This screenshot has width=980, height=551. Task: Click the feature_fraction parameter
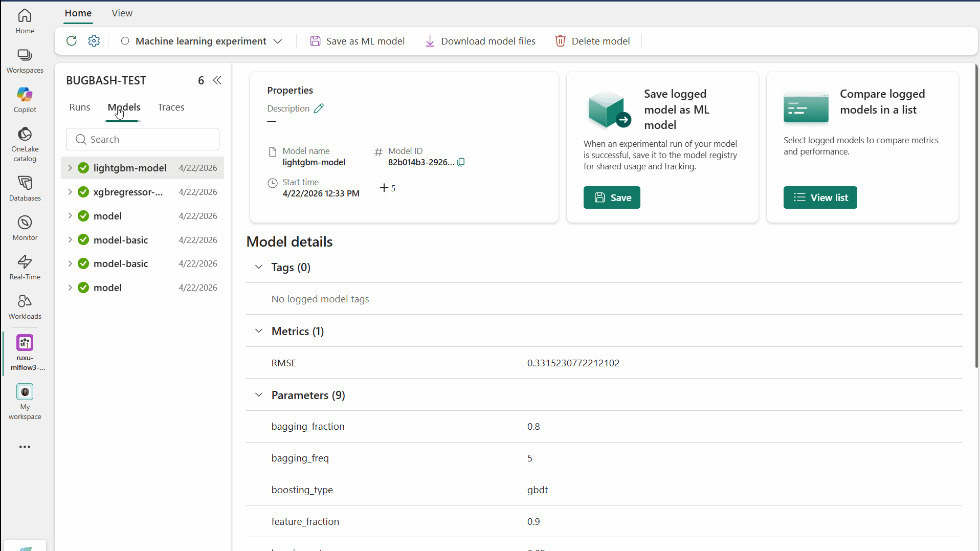[x=305, y=521]
